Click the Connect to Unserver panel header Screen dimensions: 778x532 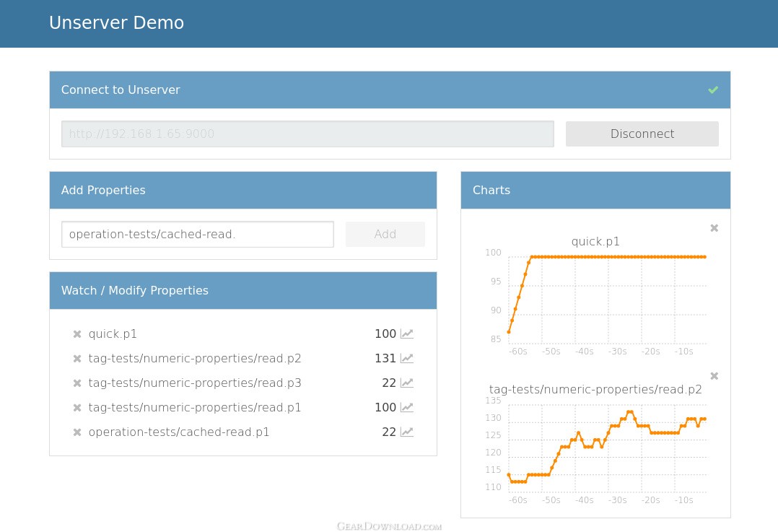pyautogui.click(x=390, y=90)
